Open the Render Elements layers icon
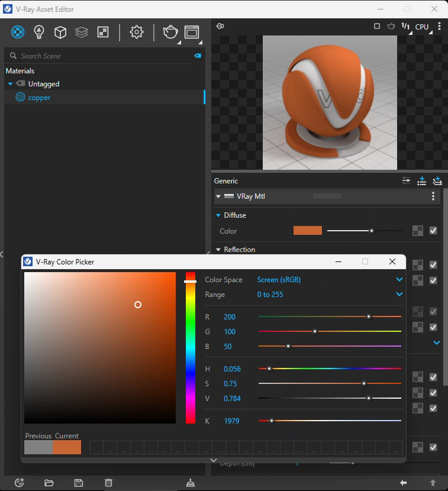 tap(82, 32)
